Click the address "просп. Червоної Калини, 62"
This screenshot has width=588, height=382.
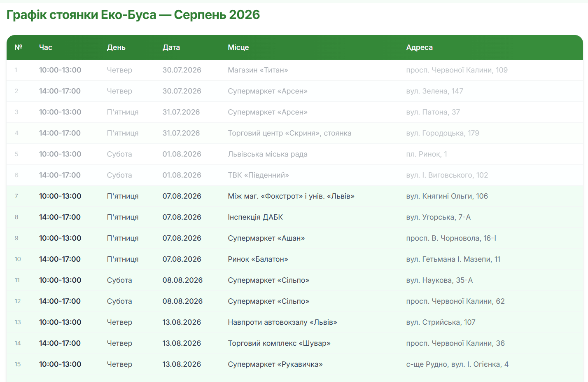pos(455,301)
